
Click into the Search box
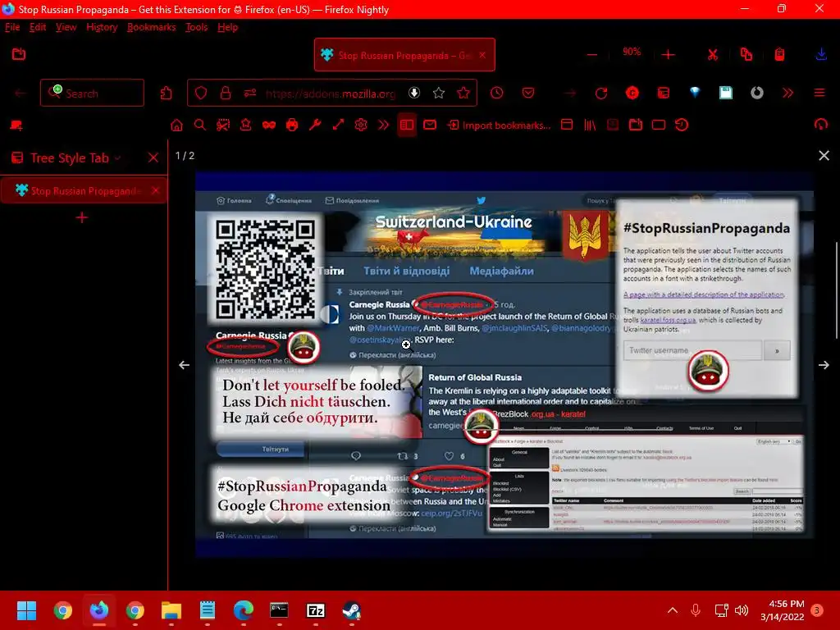[x=92, y=94]
